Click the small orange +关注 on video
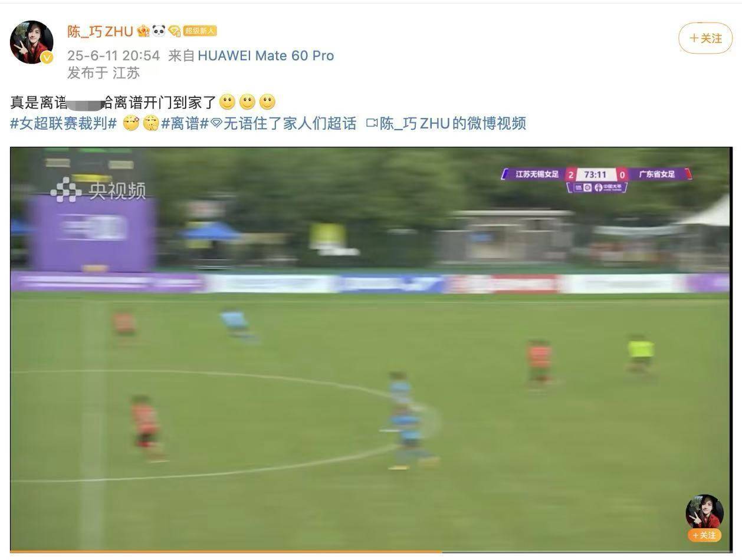Viewport: 742px width, 560px height. tap(704, 535)
